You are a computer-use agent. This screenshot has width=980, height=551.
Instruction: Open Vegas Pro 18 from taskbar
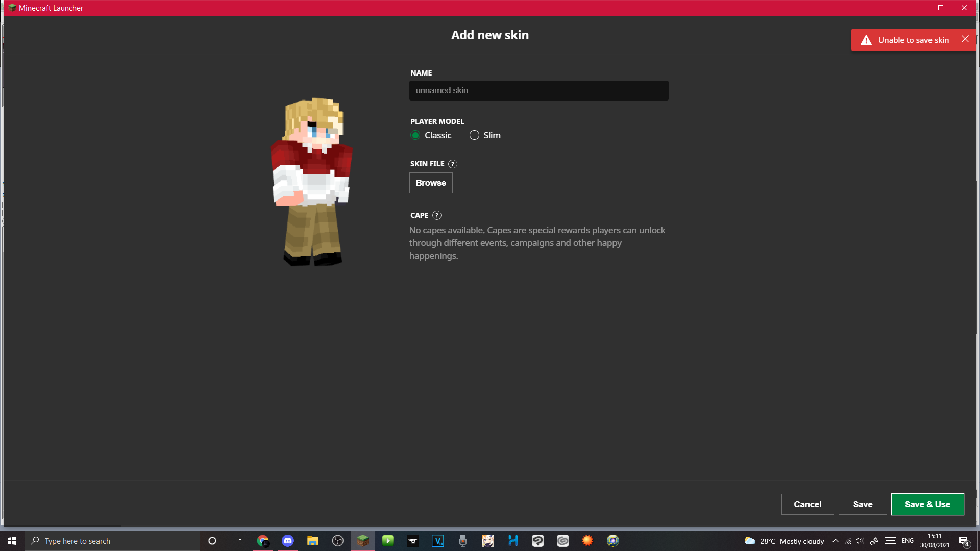(x=438, y=541)
